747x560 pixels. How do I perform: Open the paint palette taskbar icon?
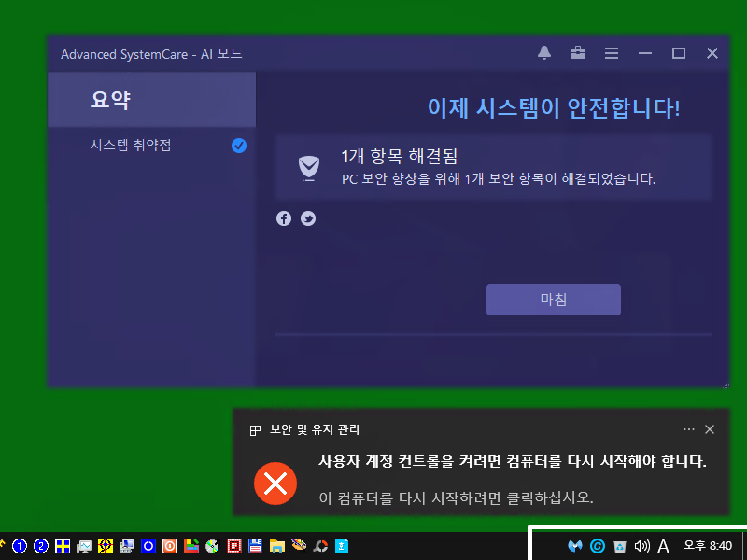tap(299, 545)
